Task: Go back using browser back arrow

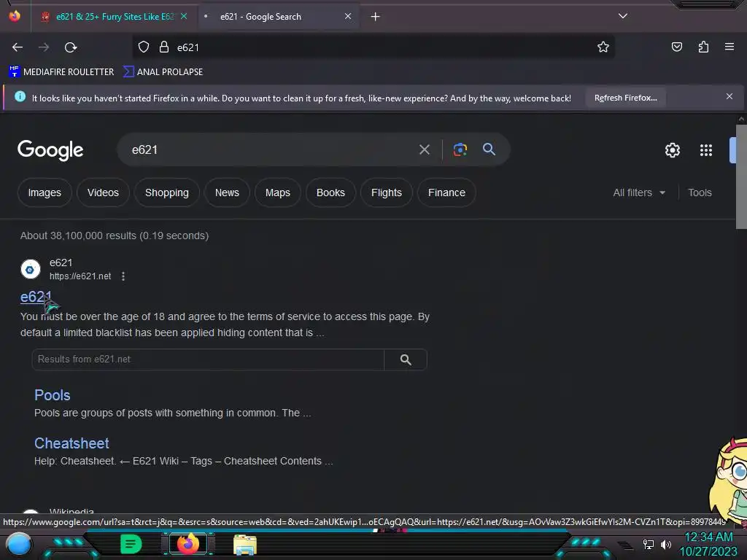Action: (x=18, y=47)
